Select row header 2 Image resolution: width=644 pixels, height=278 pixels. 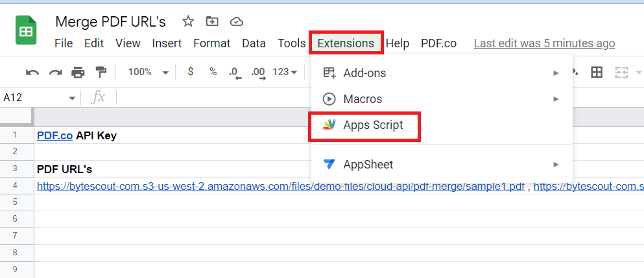pyautogui.click(x=16, y=152)
